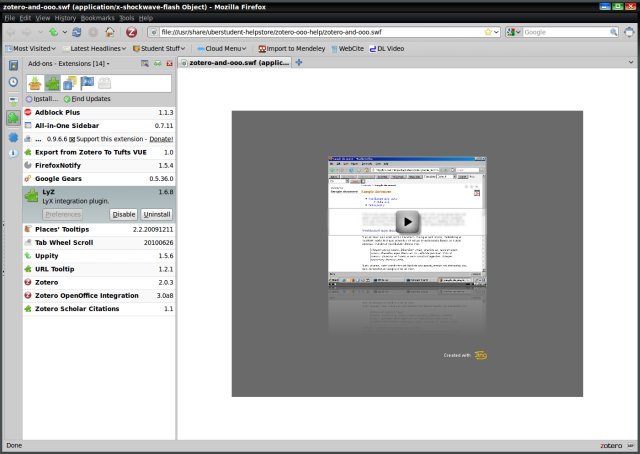This screenshot has width=640, height=454.
Task: Open the View menu
Action: pos(42,18)
